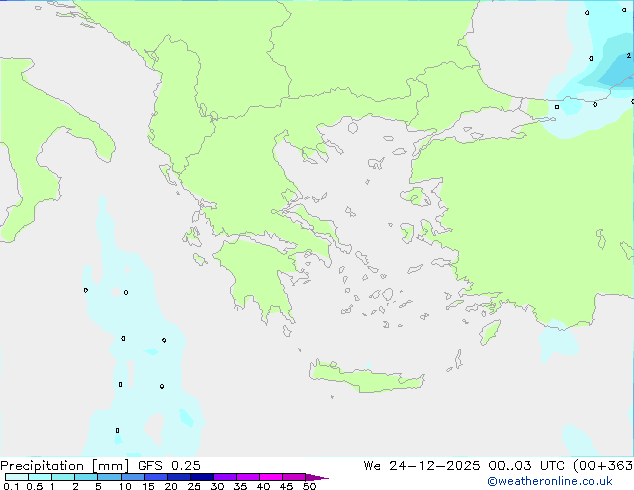Click the island of Rhodes on the map
This screenshot has width=634, height=490.
[490, 332]
